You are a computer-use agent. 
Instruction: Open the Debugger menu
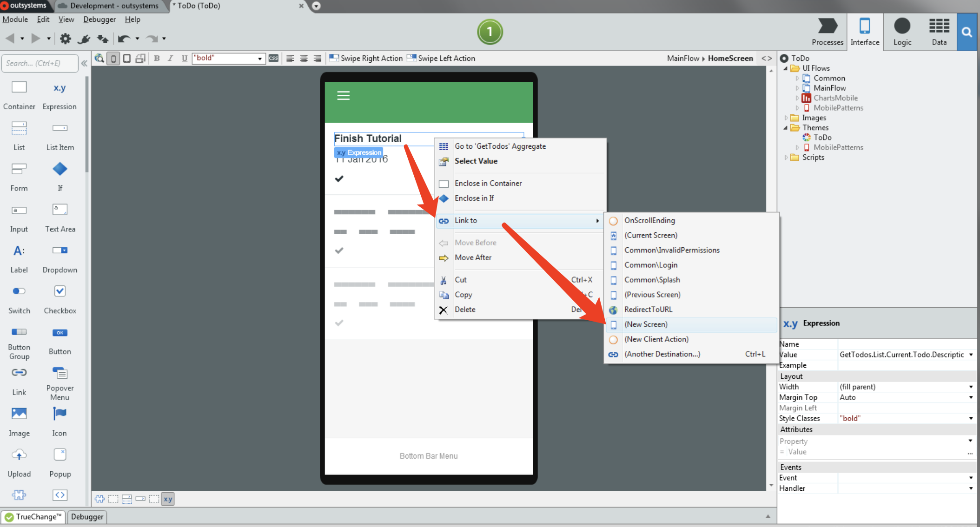point(99,20)
